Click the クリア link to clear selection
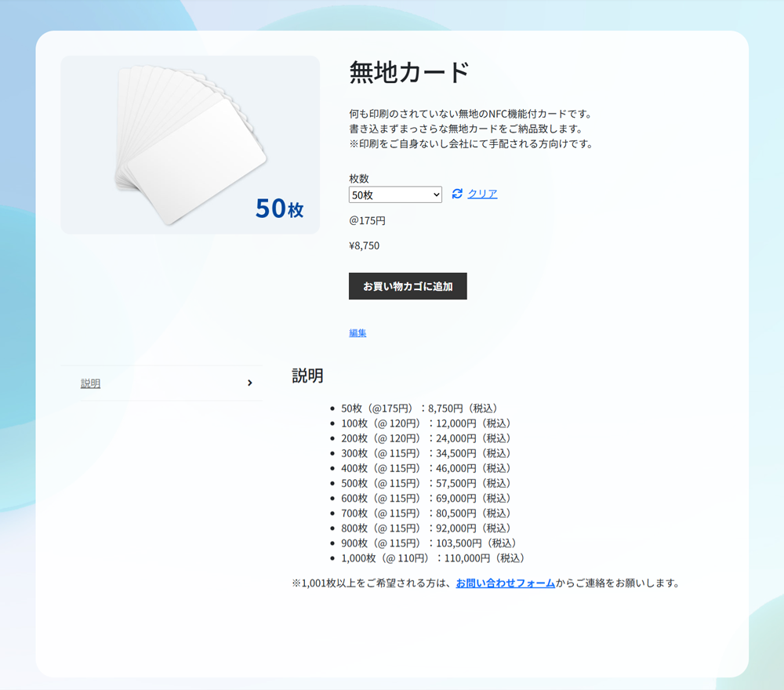Screen dimensions: 784x690 click(x=483, y=194)
